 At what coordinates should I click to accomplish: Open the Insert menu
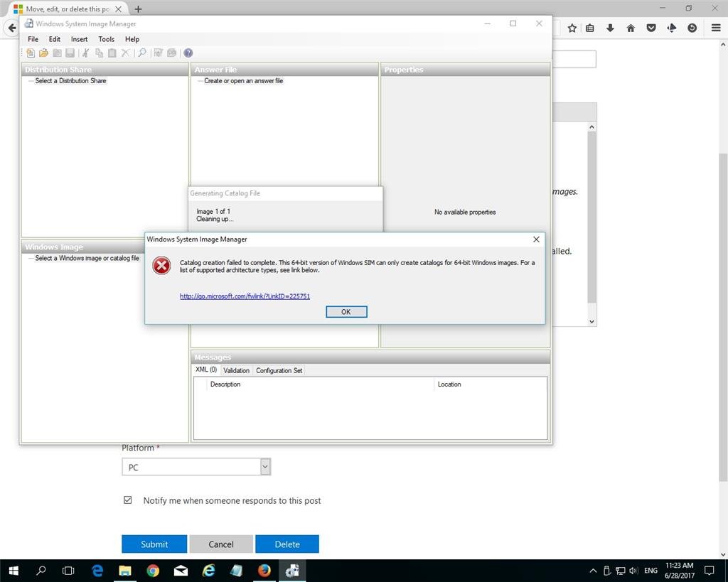79,40
